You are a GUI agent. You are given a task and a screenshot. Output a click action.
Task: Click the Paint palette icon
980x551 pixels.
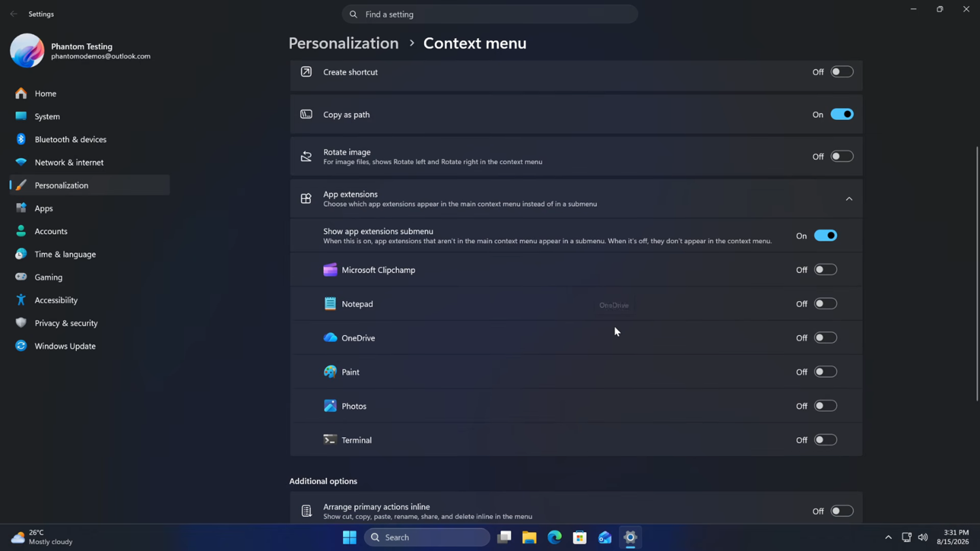pos(330,372)
